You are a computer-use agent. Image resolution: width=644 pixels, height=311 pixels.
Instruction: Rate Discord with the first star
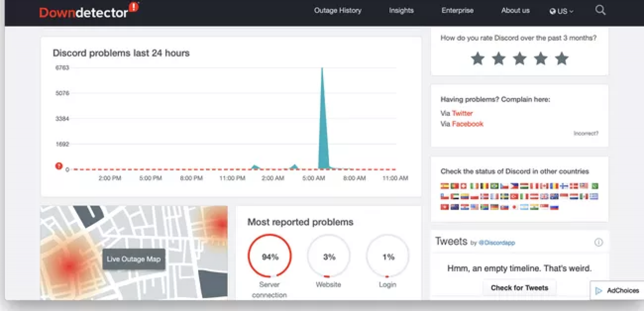pyautogui.click(x=478, y=58)
